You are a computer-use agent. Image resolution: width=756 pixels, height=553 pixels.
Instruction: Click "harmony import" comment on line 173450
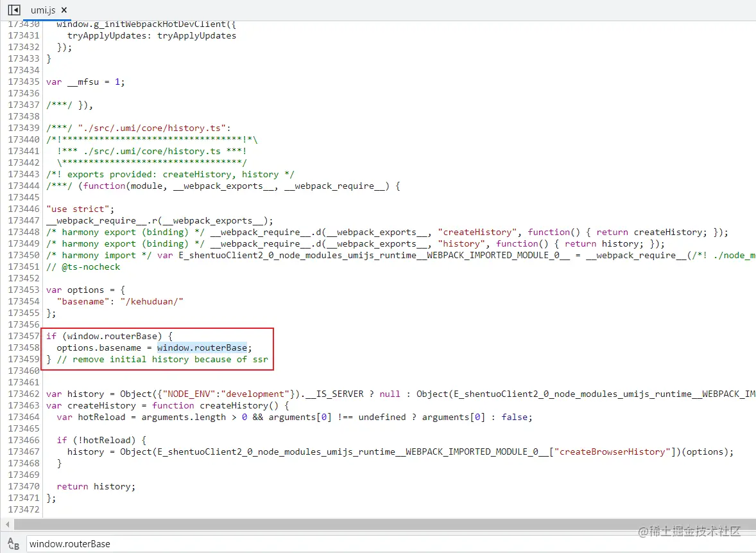point(99,255)
